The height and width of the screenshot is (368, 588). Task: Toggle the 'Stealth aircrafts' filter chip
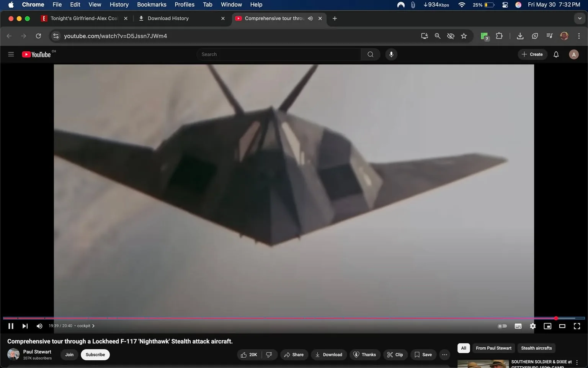(x=536, y=348)
